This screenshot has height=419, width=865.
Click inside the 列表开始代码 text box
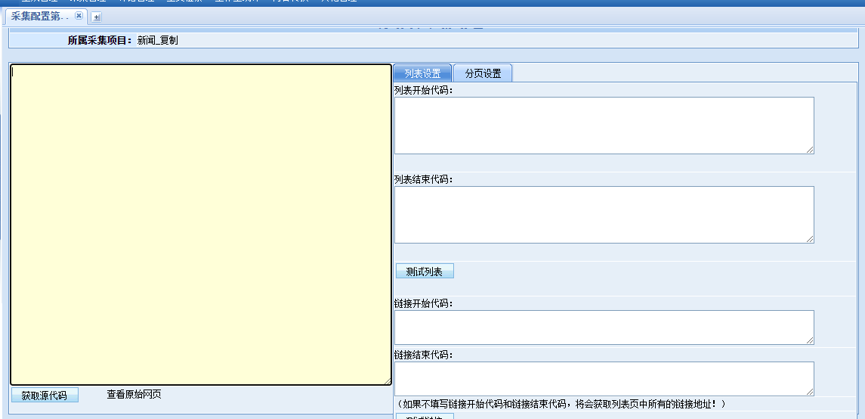click(x=603, y=125)
